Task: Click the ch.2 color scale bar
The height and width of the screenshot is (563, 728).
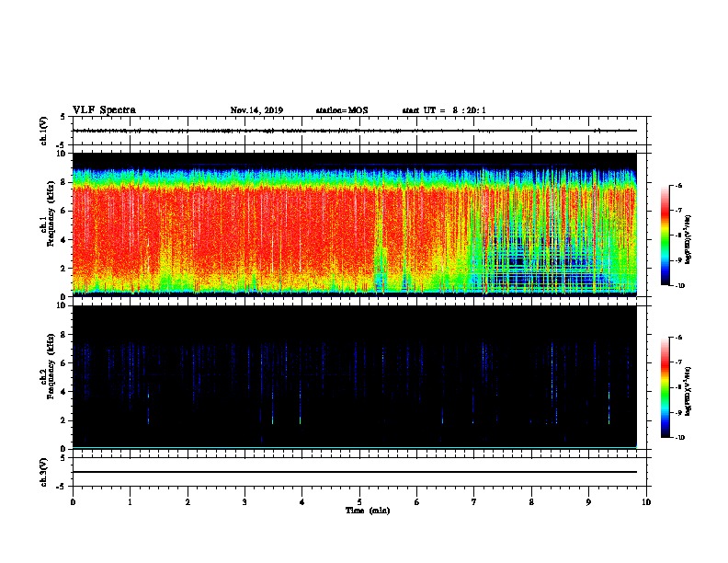Action: point(665,387)
